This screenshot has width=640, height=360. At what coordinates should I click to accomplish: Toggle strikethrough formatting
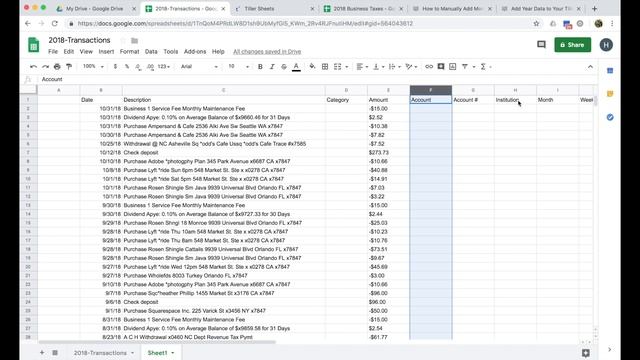[x=284, y=67]
